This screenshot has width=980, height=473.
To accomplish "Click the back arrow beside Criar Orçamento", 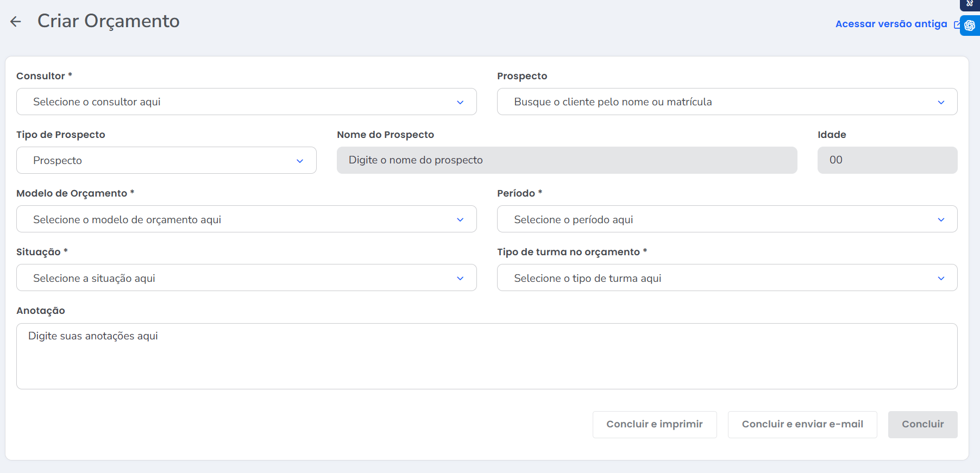I will [x=16, y=22].
